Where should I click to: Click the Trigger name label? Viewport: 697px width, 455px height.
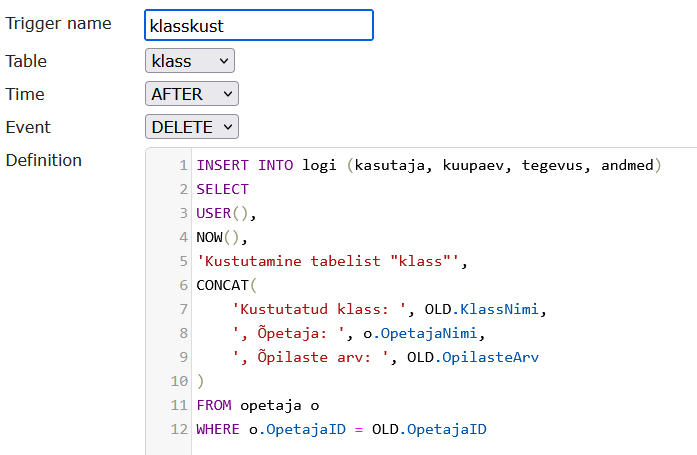pos(59,23)
